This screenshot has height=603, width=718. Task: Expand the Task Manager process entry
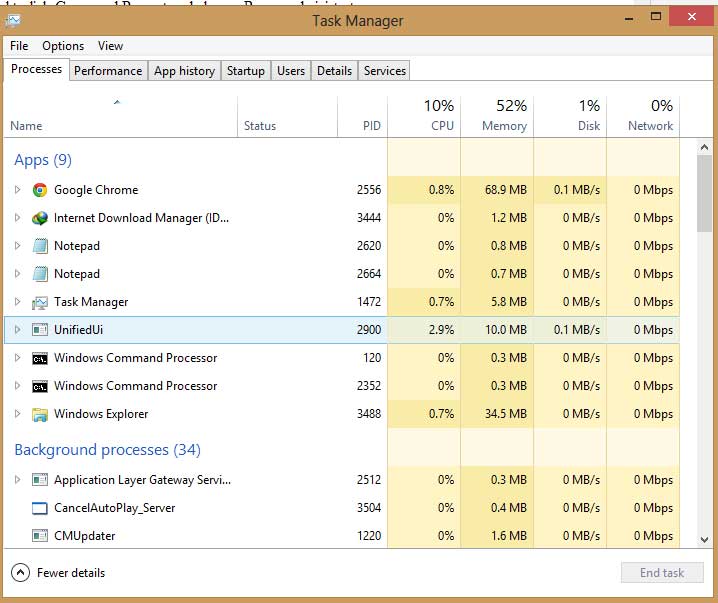pyautogui.click(x=17, y=302)
